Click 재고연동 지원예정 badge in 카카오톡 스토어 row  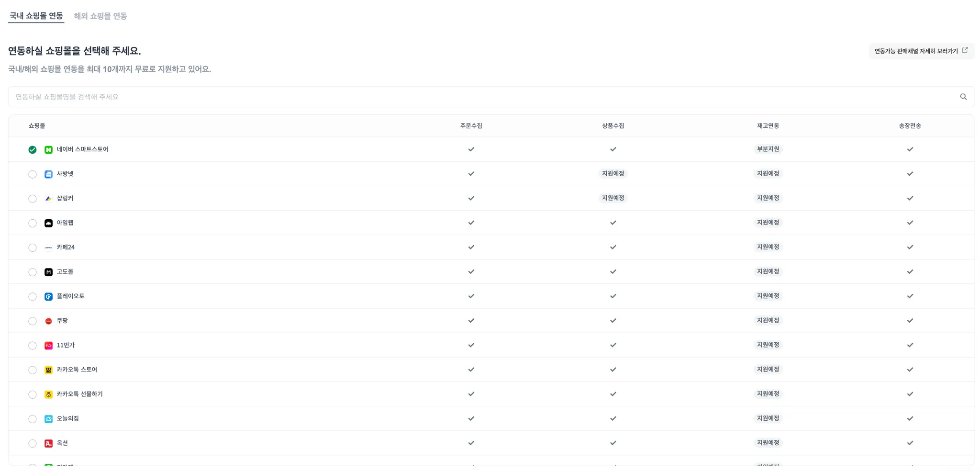[768, 369]
